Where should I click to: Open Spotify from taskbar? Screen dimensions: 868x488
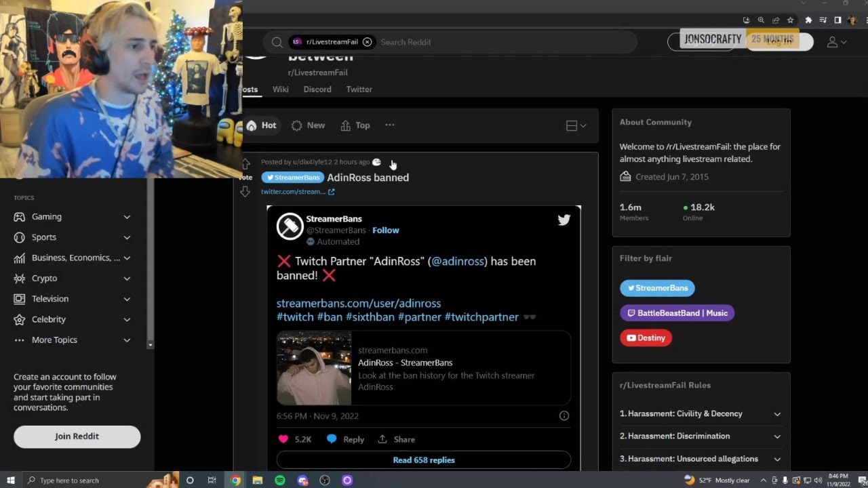pos(280,481)
